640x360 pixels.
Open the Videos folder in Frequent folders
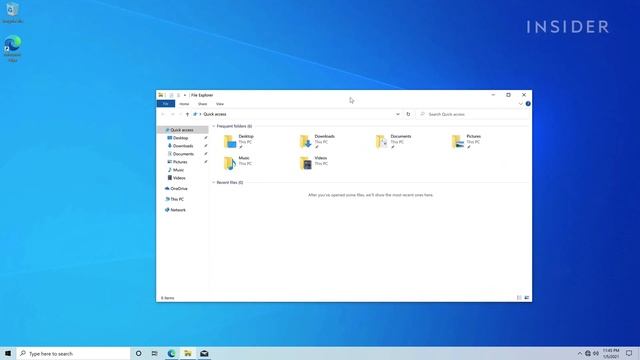pyautogui.click(x=313, y=163)
